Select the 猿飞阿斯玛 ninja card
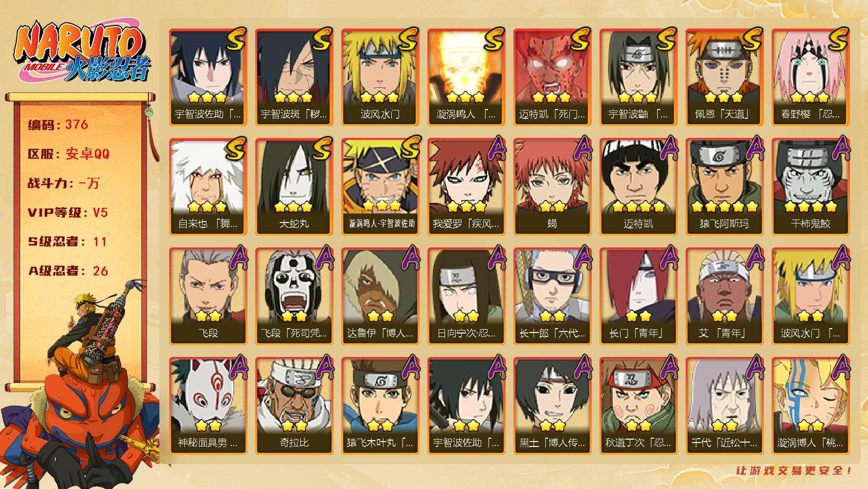 click(724, 187)
